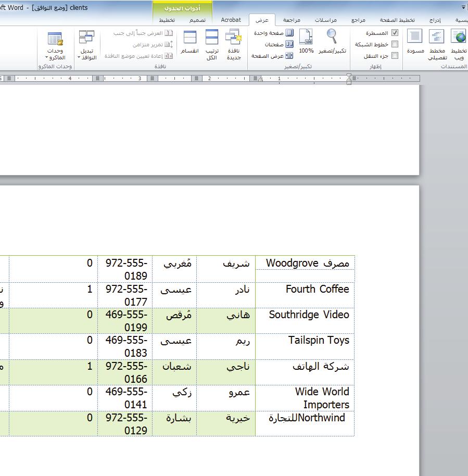Click Reset Window Position (إعادة تعيين موضع النافذة)
468x476 pixels.
tap(138, 56)
